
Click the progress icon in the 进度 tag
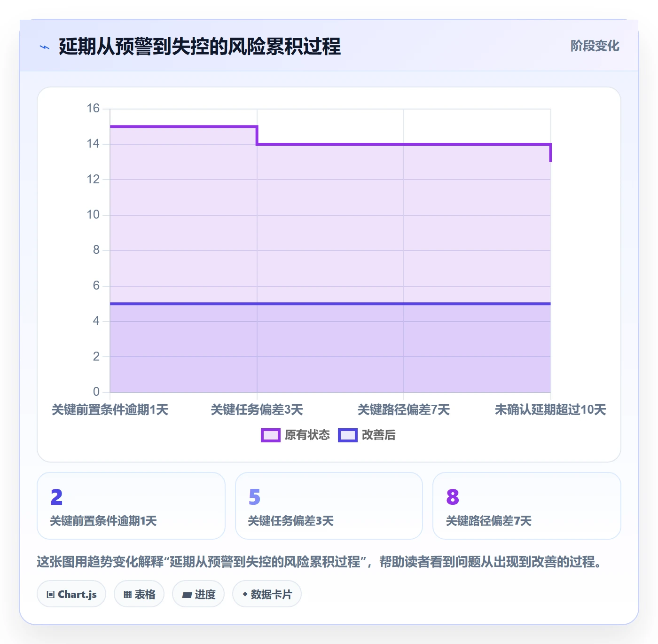pyautogui.click(x=187, y=595)
